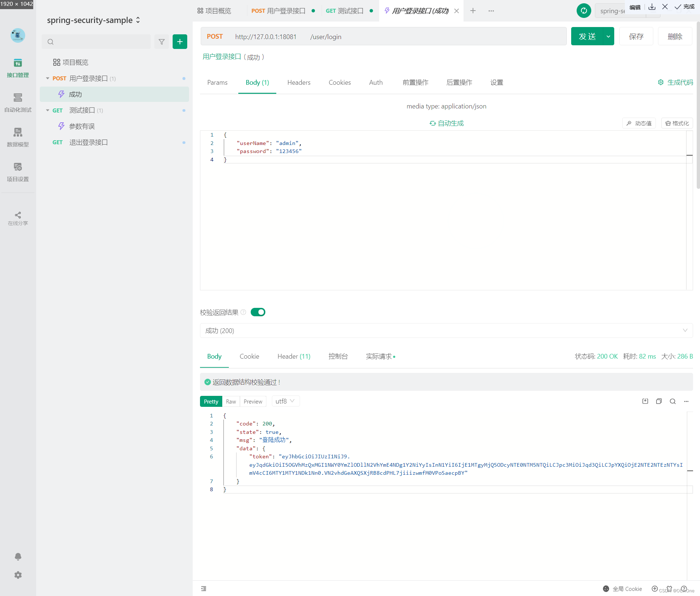The width and height of the screenshot is (700, 596).
Task: Close the 用户登录接口(成功) tab
Action: click(x=457, y=11)
